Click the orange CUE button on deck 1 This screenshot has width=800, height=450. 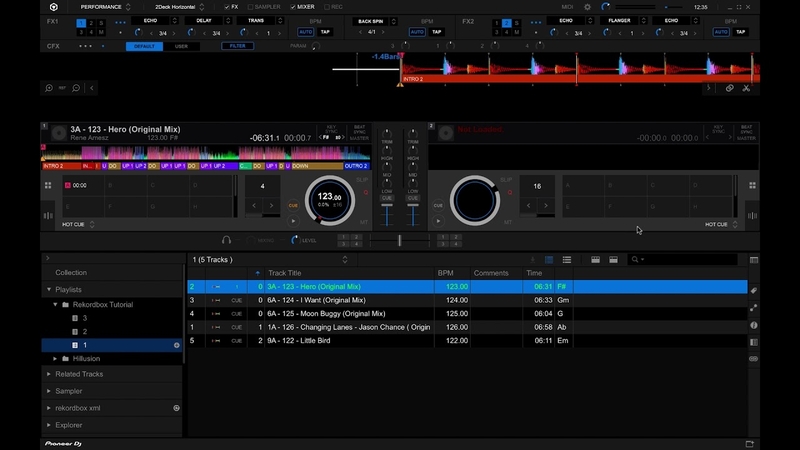pos(293,205)
